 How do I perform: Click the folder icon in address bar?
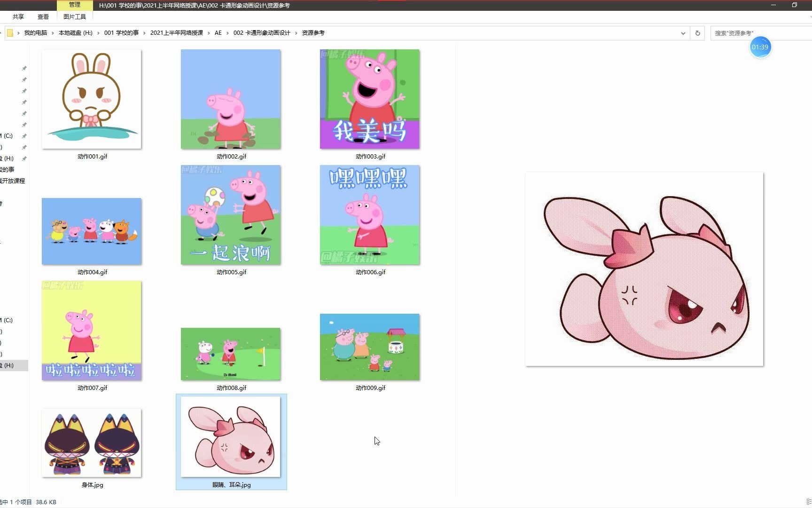[x=10, y=33]
